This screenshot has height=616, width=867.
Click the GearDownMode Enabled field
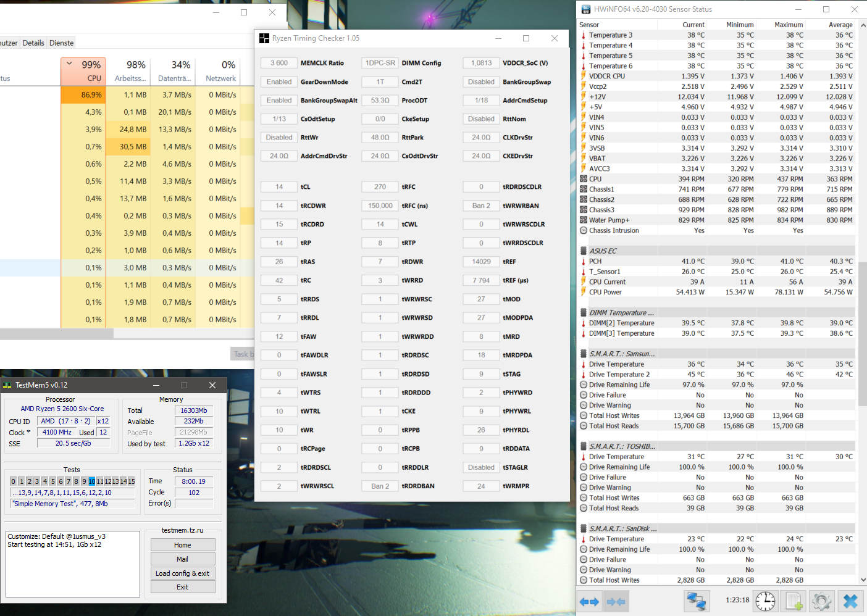tap(279, 82)
